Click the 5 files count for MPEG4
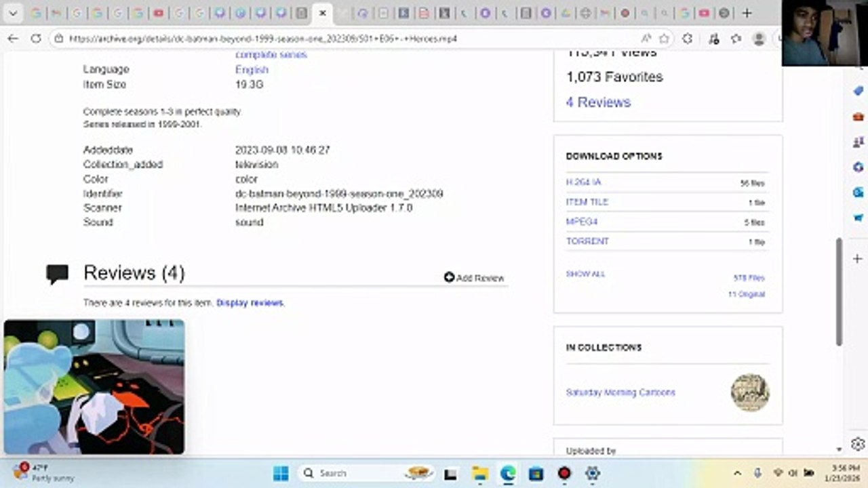868x488 pixels. coord(754,222)
